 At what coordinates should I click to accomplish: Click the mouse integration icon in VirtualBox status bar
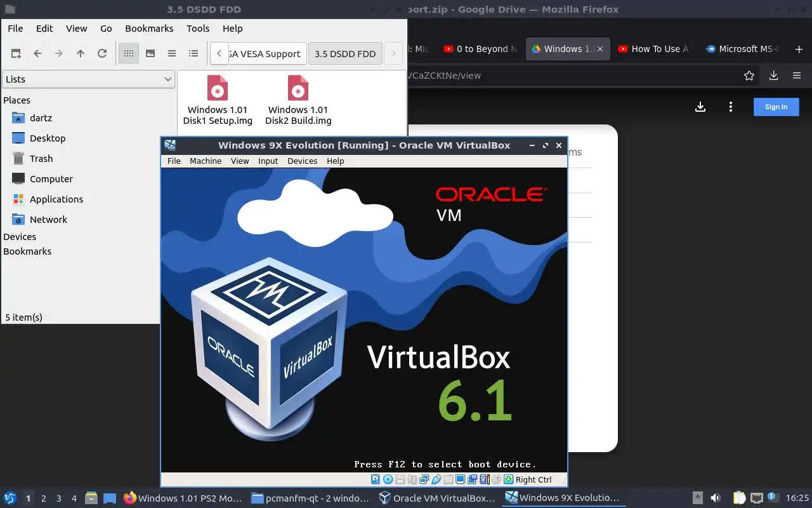pyautogui.click(x=496, y=479)
